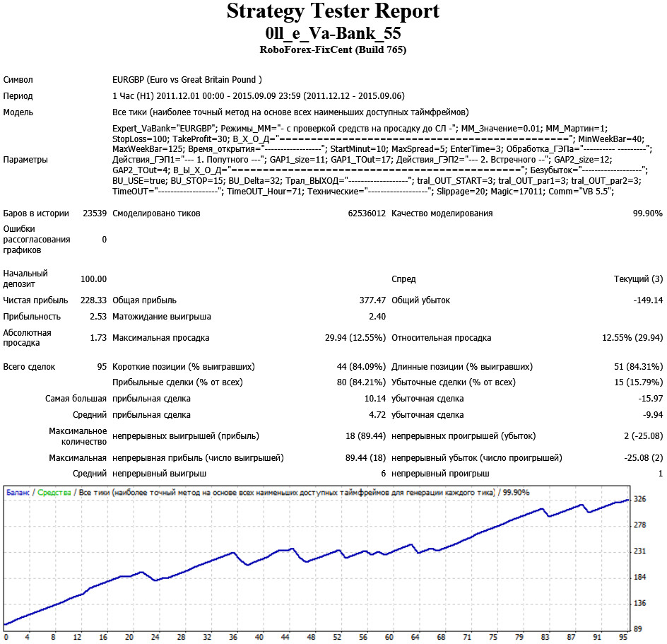Click the Символ label
This screenshot has width=667, height=644.
pyautogui.click(x=18, y=80)
